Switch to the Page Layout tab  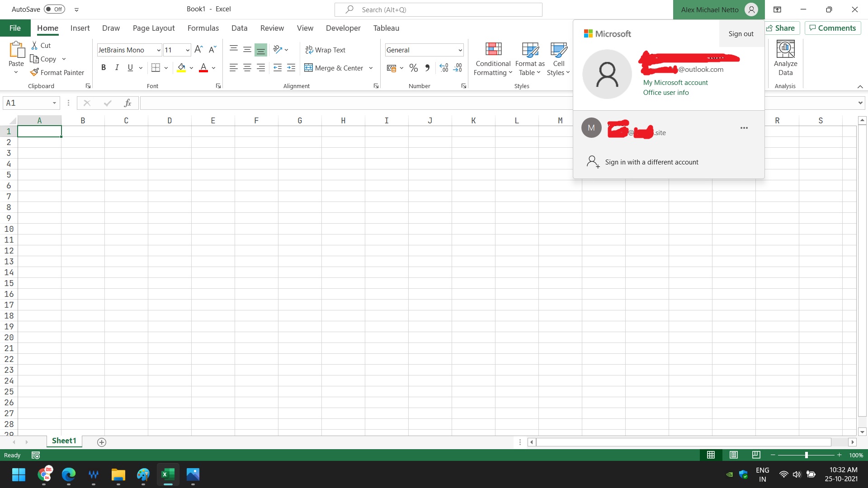[x=154, y=28]
